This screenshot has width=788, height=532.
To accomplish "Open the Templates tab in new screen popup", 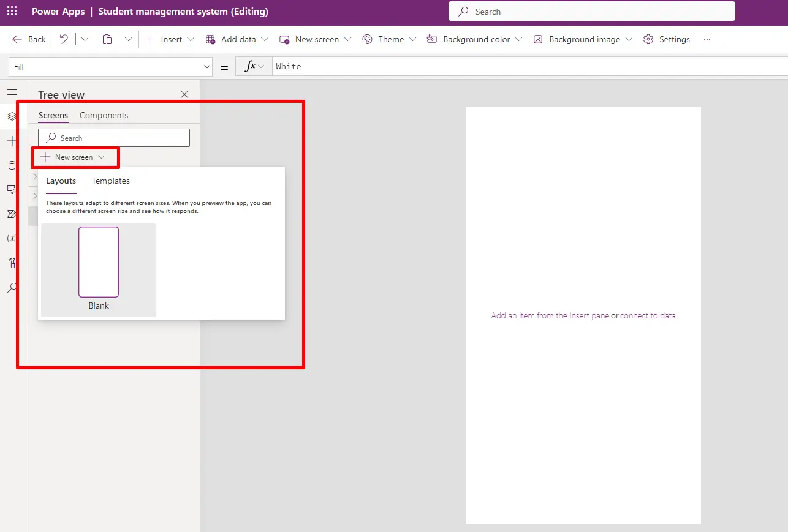I will pos(110,181).
